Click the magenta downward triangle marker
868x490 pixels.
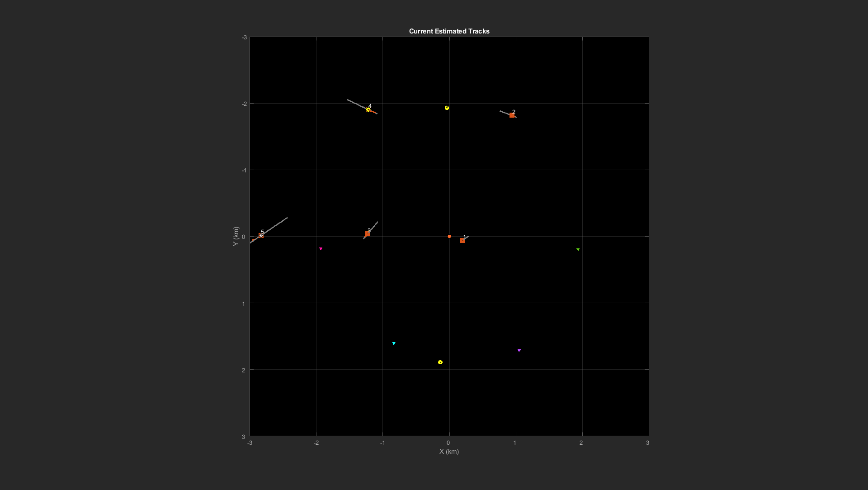click(x=321, y=249)
